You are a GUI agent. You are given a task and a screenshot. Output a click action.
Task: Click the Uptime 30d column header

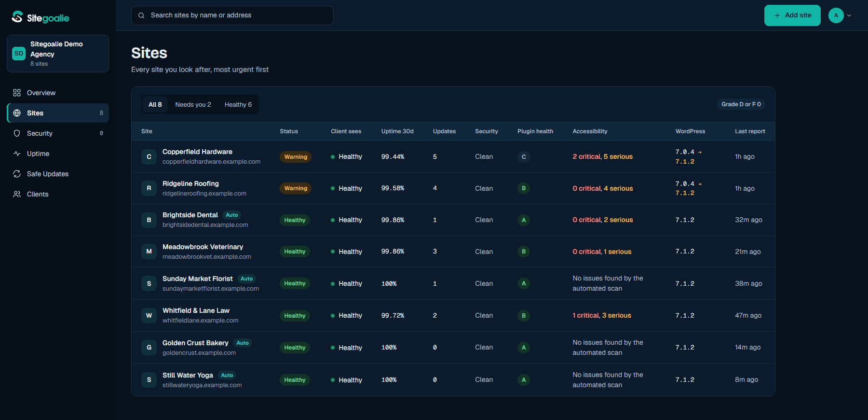tap(397, 131)
